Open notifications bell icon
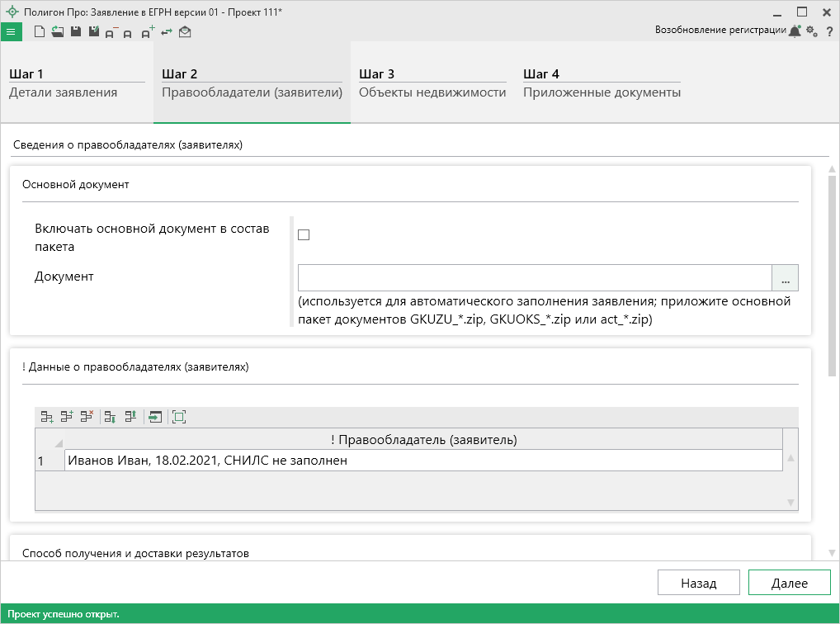The width and height of the screenshot is (840, 624). click(x=795, y=31)
